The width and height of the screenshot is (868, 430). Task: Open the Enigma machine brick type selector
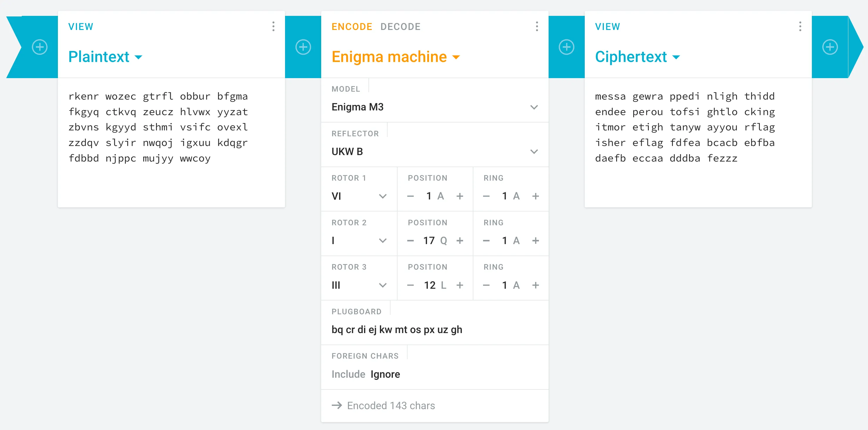coord(396,57)
